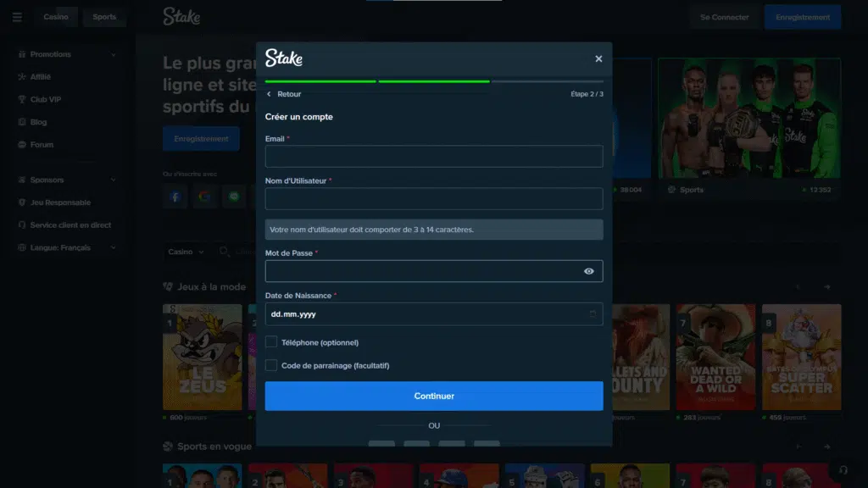The image size is (868, 488).
Task: Sign up with the Google icon
Action: tap(204, 197)
